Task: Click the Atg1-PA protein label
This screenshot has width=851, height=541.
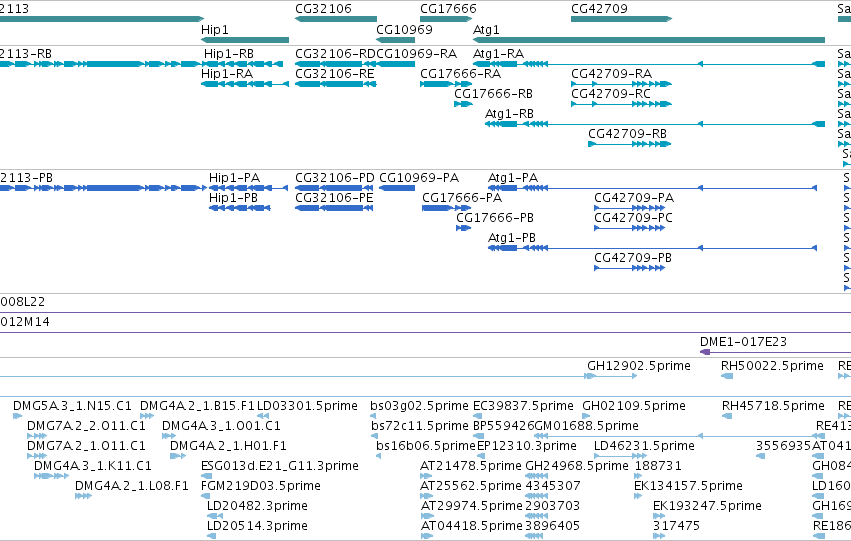Action: point(513,178)
